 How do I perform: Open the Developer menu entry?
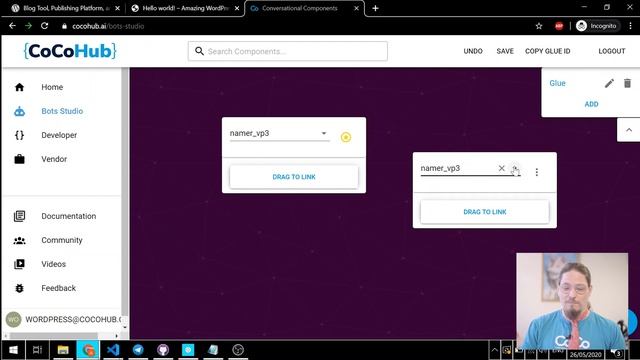click(x=59, y=135)
